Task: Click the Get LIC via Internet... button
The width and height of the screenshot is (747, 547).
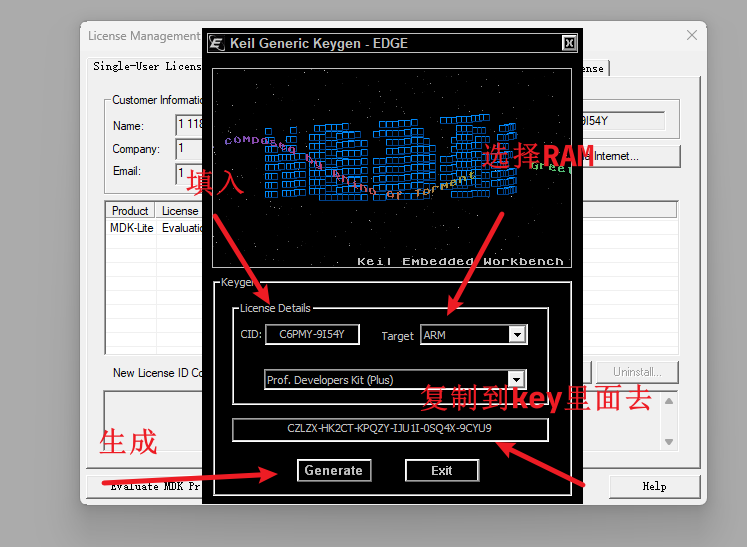Action: pos(632,156)
